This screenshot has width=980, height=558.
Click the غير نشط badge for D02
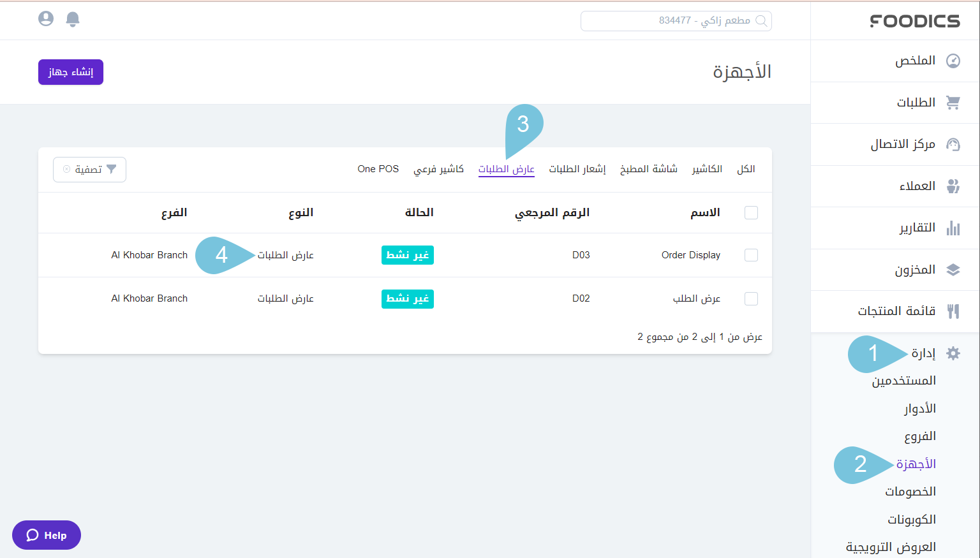pyautogui.click(x=408, y=298)
